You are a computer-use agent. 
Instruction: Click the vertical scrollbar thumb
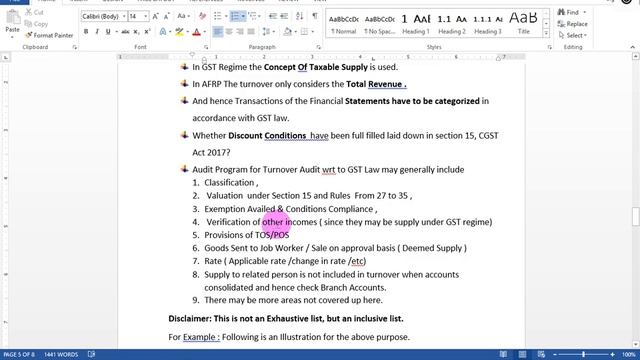point(636,217)
